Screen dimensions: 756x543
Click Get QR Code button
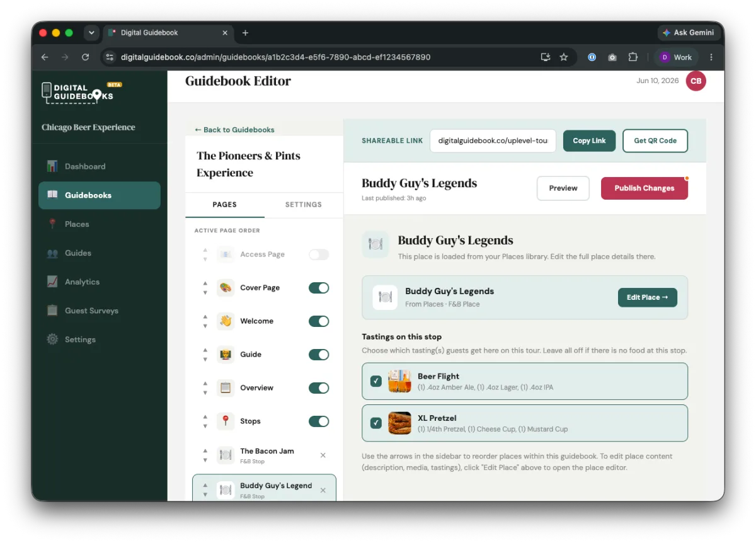655,141
